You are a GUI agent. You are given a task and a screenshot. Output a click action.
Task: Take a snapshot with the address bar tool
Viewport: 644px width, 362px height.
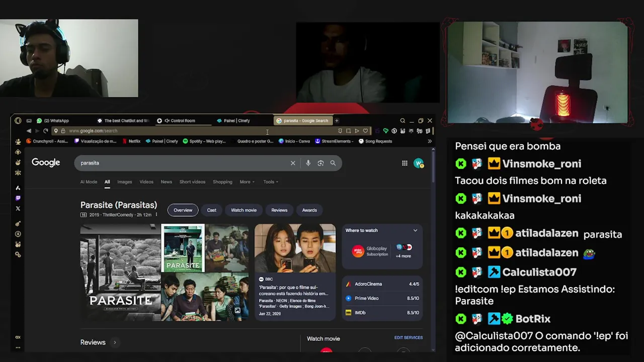pyautogui.click(x=348, y=131)
